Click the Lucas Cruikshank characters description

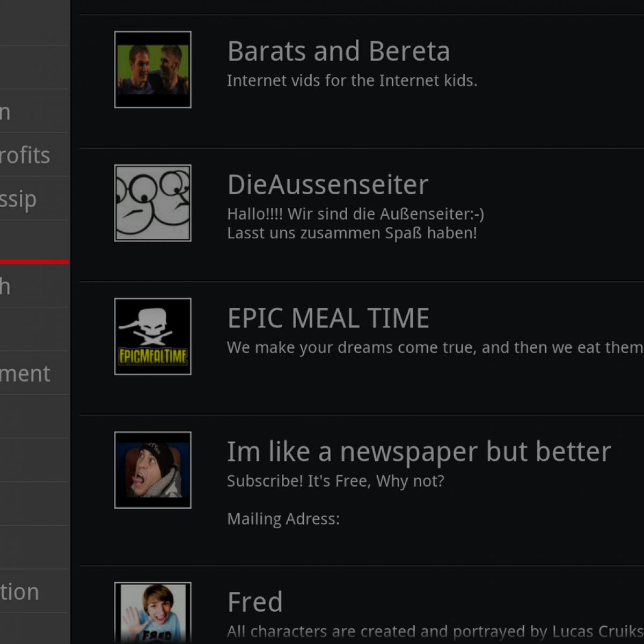click(435, 632)
